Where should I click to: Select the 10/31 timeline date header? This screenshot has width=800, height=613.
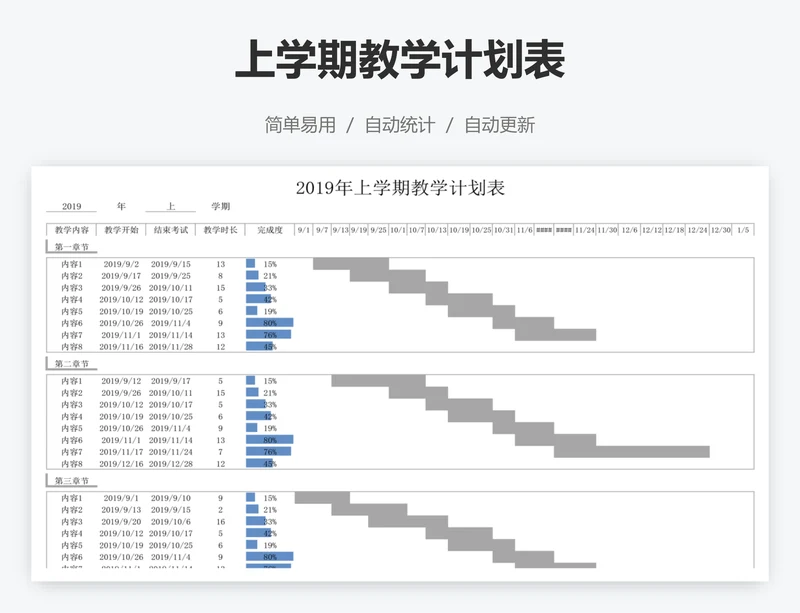pos(503,230)
